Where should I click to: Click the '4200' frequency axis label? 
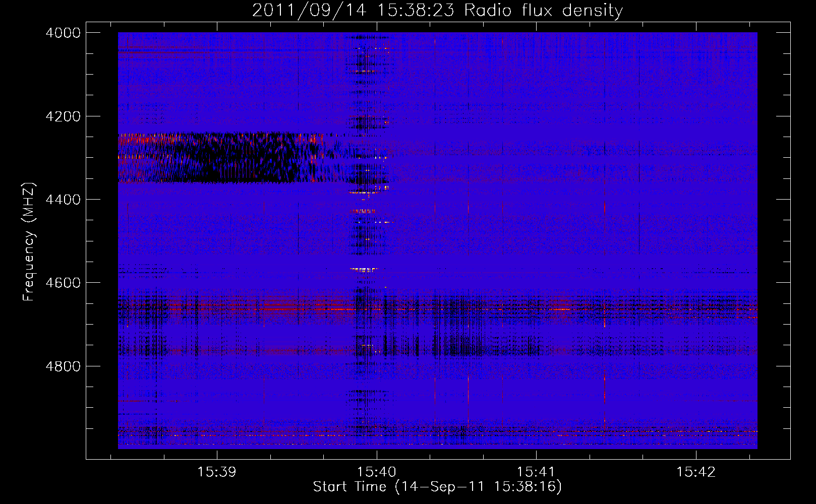[x=63, y=116]
